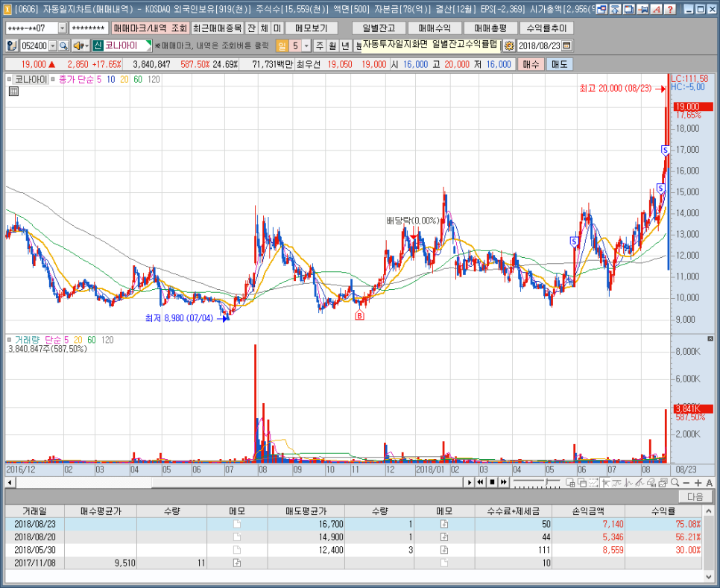720x588 pixels.
Task: Click the red question mark help icon
Action: coord(670,9)
